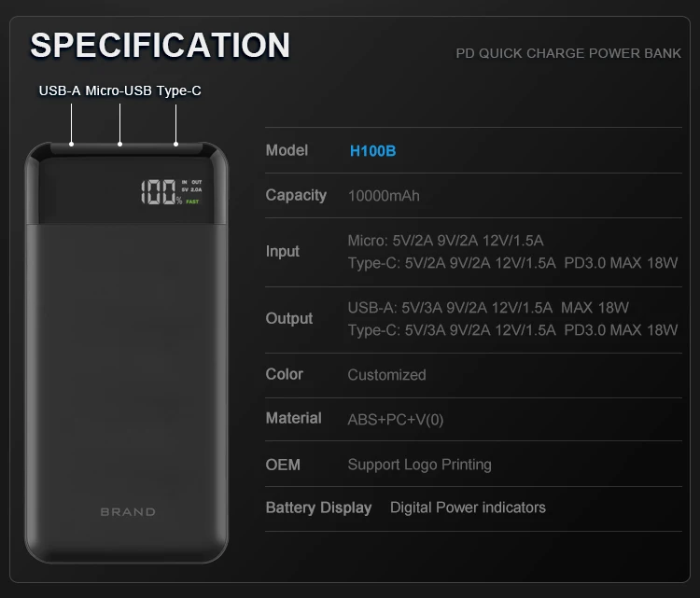This screenshot has height=598, width=700.
Task: Click the green FAST charge indicator
Action: click(192, 201)
